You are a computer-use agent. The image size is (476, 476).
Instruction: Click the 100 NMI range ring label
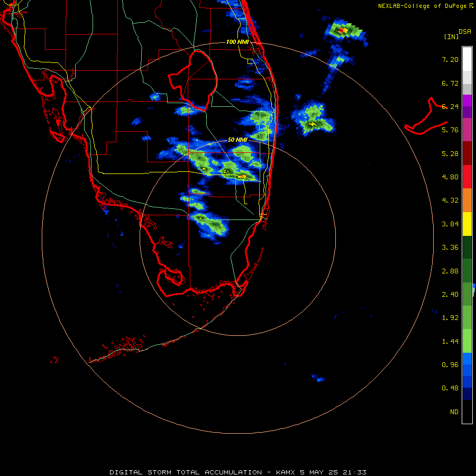[x=237, y=42]
